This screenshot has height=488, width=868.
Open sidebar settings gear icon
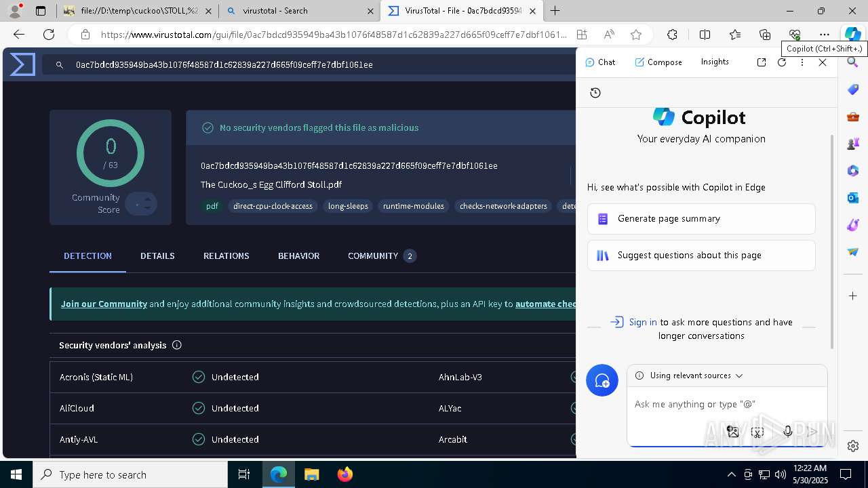(853, 446)
